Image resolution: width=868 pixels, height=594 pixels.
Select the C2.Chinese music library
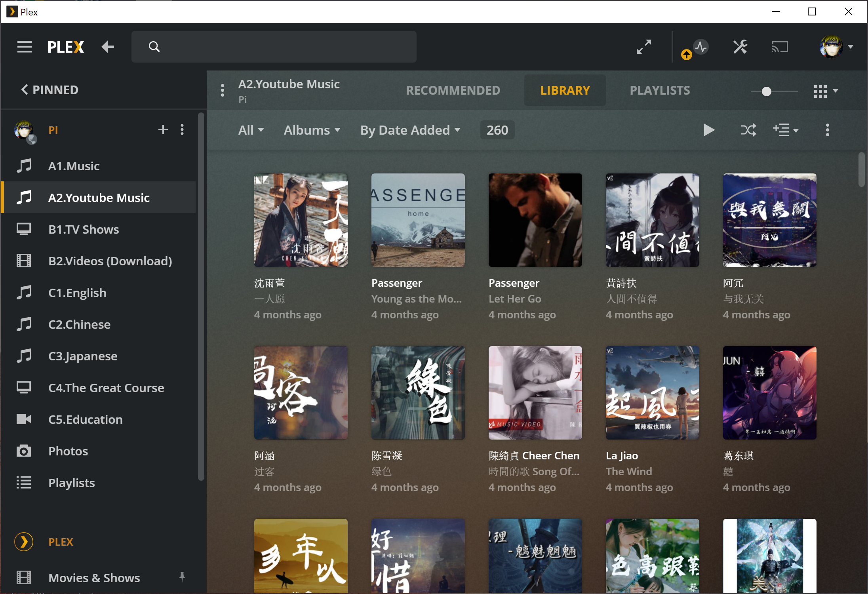79,324
